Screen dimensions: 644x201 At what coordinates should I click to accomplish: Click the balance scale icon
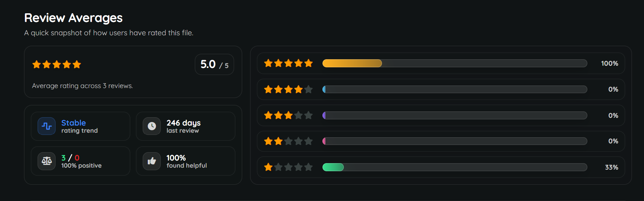(47, 161)
